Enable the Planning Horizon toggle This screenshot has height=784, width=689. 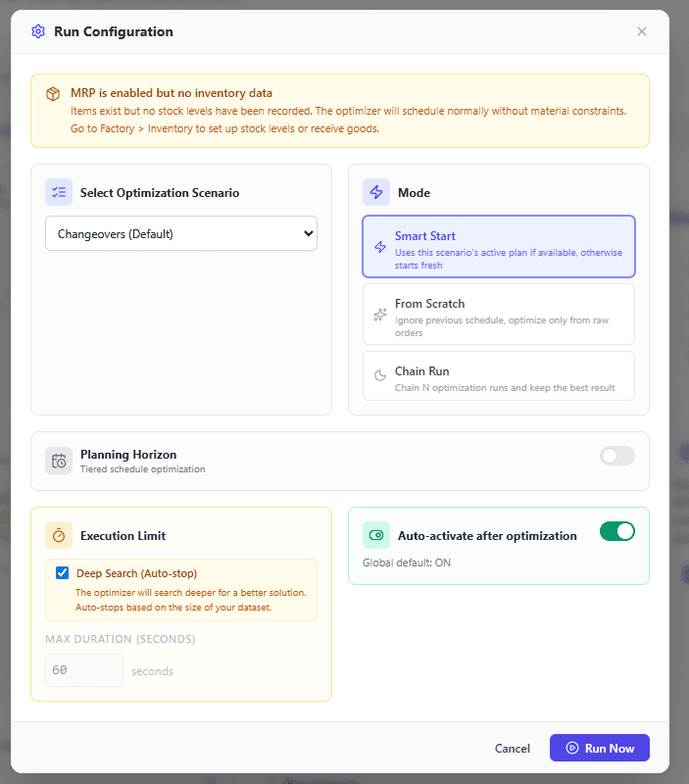pos(616,456)
